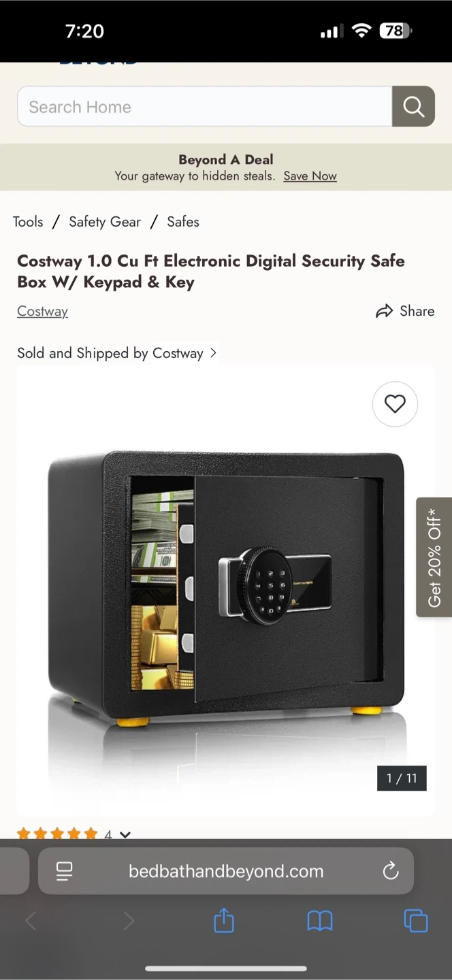Expand rating details chevron beside 4
452x980 pixels.
coord(125,834)
